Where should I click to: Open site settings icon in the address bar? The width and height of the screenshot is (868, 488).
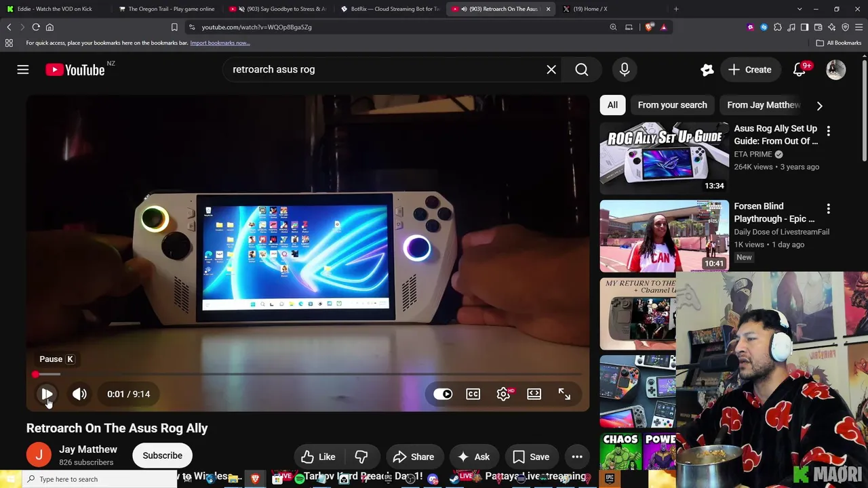[x=192, y=27]
